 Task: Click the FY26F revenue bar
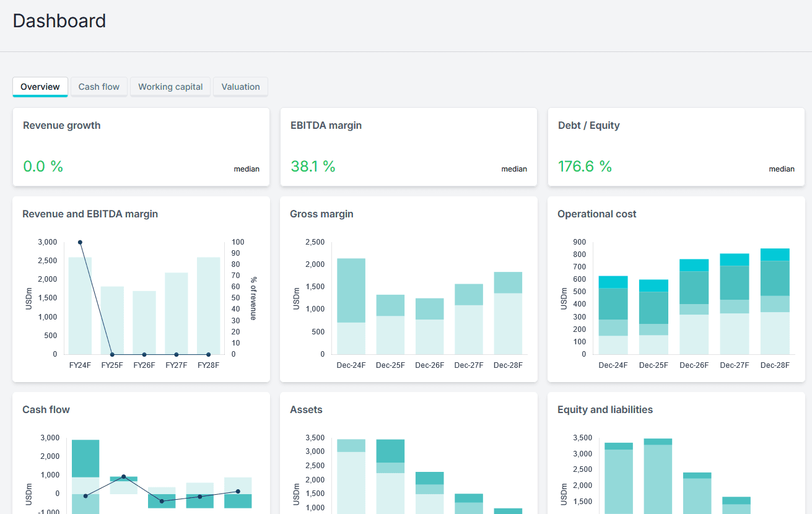[144, 323]
